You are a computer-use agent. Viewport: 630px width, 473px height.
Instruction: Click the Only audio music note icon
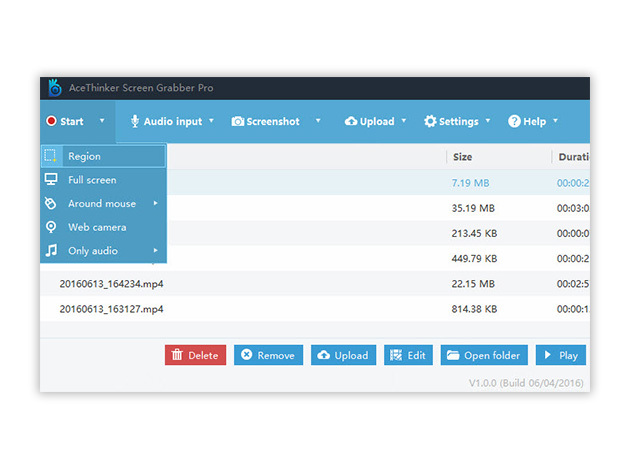pos(51,250)
